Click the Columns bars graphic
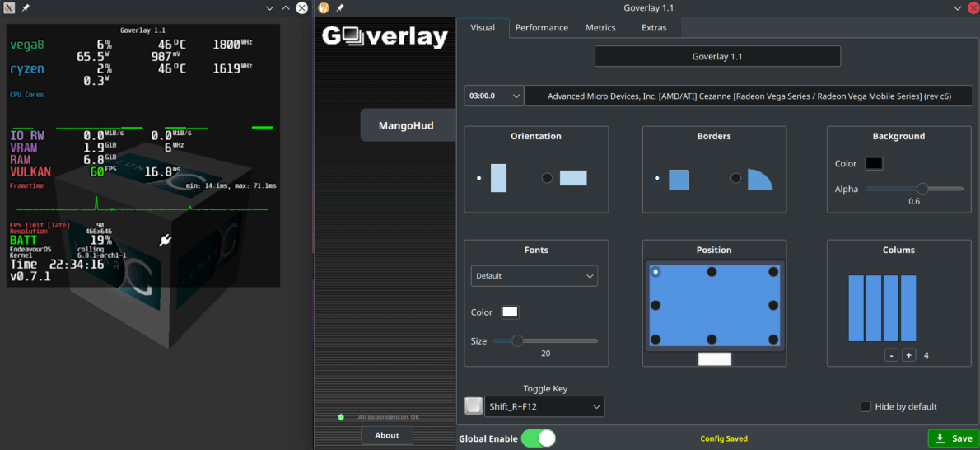The image size is (980, 450). 882,308
